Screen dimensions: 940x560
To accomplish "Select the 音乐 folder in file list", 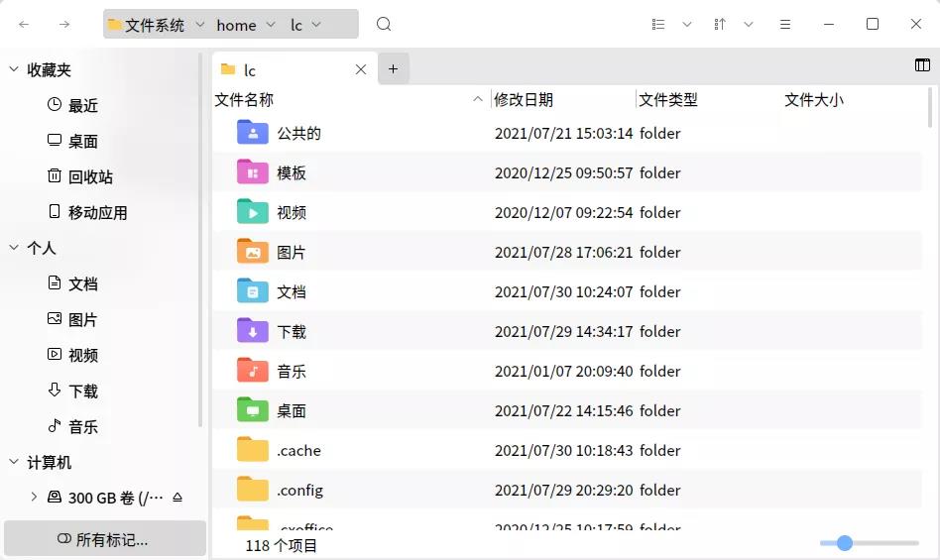I will [x=566, y=370].
